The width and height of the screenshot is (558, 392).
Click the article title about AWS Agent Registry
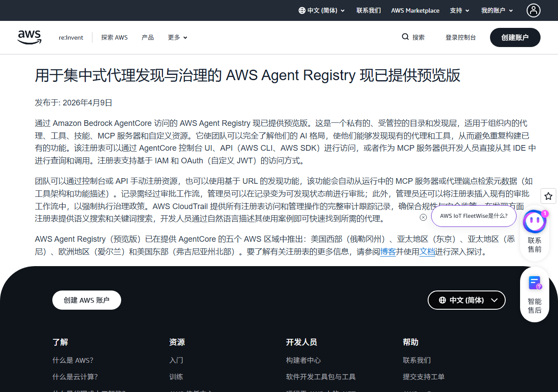[248, 75]
